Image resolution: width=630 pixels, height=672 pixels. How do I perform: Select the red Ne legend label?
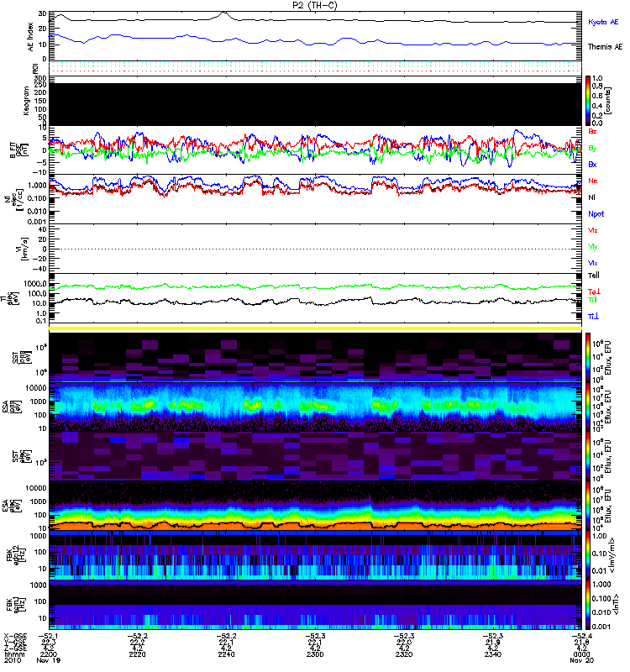click(593, 181)
